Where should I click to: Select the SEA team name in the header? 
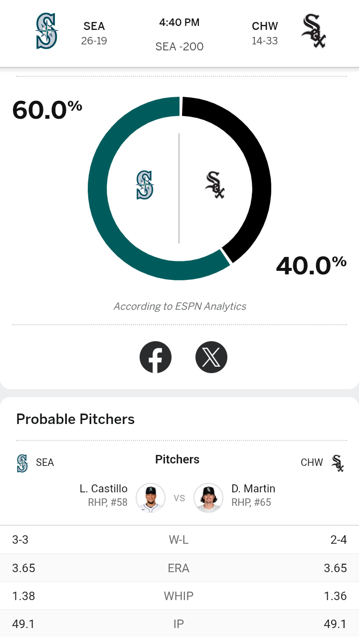[x=94, y=26]
